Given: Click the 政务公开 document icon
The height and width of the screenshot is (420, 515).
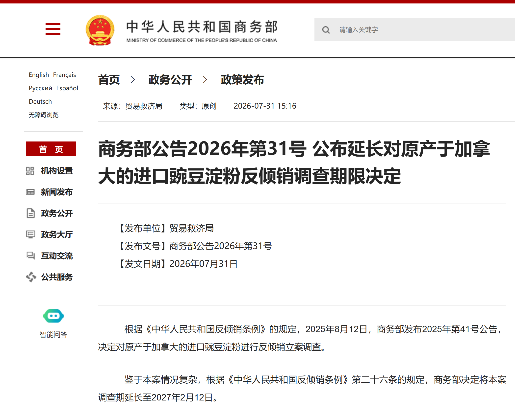Looking at the screenshot, I should point(30,213).
